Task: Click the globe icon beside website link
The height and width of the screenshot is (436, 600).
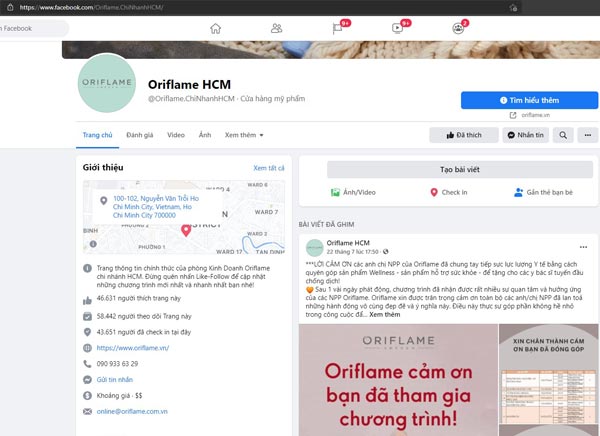Action: coord(87,348)
